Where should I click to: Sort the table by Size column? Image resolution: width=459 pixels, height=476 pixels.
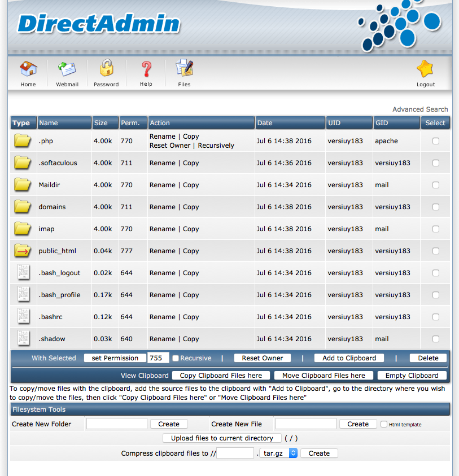point(100,123)
